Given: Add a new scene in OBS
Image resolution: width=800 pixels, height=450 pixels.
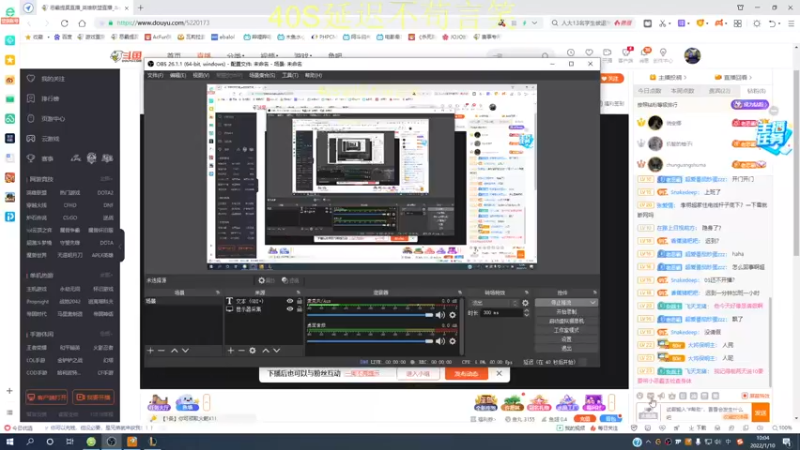Looking at the screenshot, I should click(150, 351).
